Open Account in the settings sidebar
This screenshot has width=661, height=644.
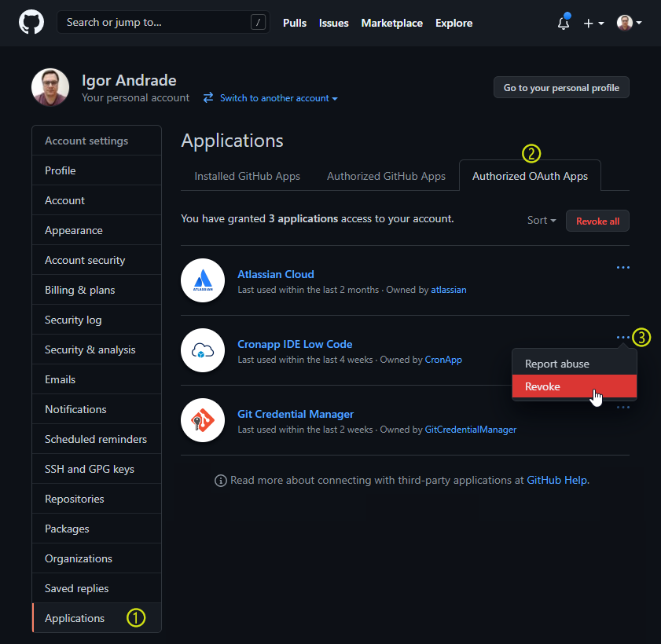97,200
